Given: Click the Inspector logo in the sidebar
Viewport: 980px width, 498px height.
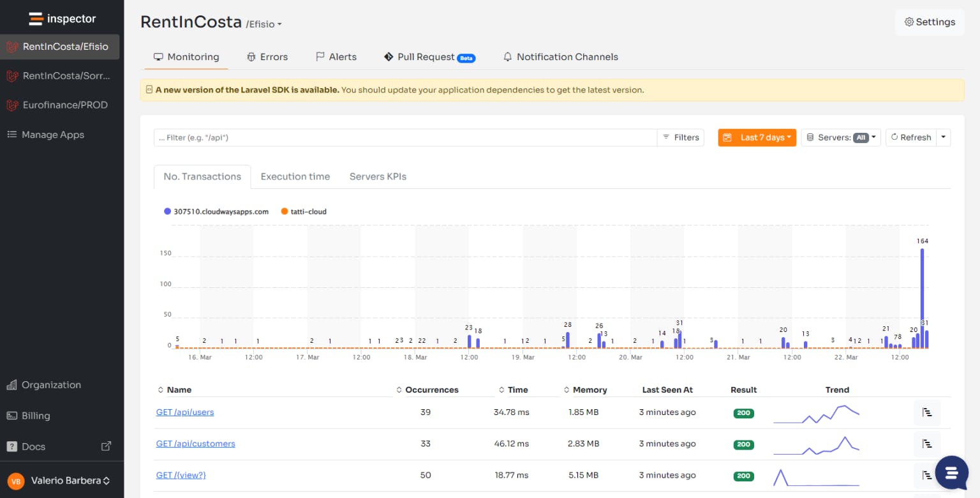Looking at the screenshot, I should (62, 19).
